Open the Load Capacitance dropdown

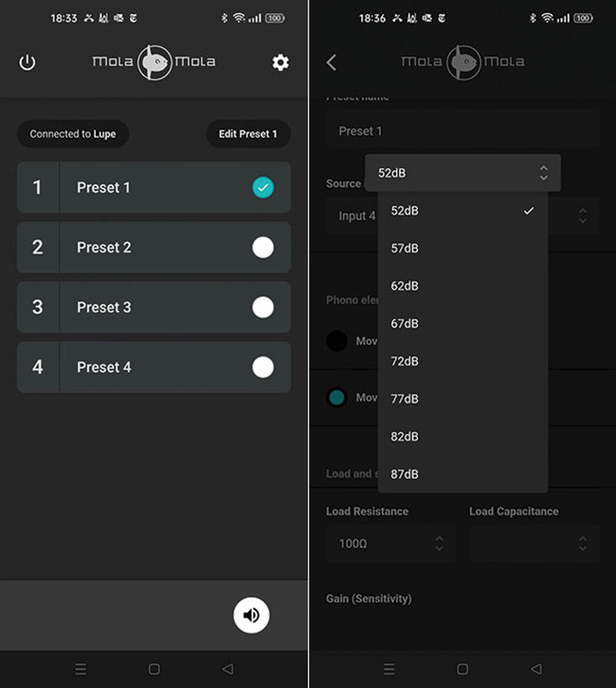pyautogui.click(x=534, y=544)
